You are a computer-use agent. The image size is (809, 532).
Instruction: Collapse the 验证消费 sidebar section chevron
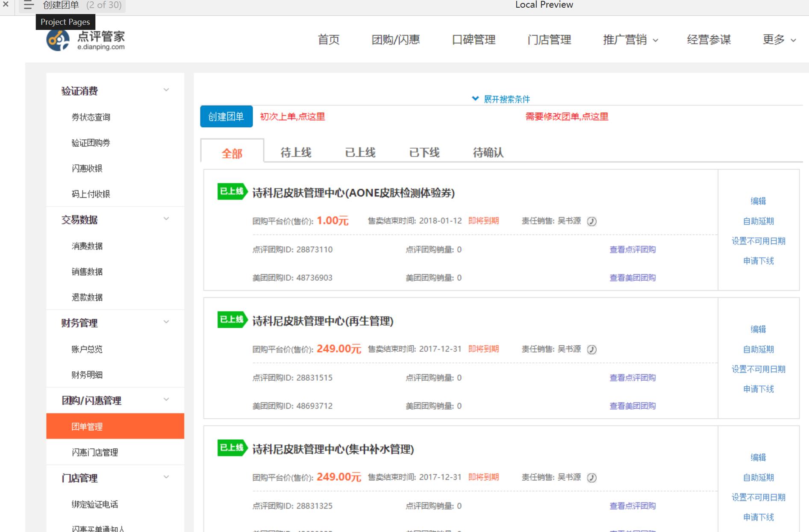tap(166, 90)
